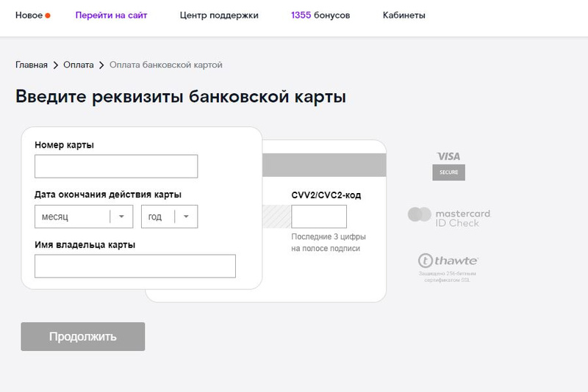Open Центр поддержки in top menu

click(x=219, y=15)
